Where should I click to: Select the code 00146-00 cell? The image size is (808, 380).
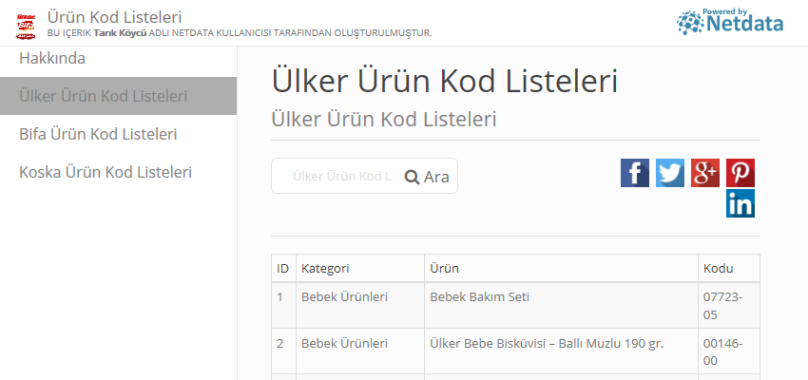[729, 351]
